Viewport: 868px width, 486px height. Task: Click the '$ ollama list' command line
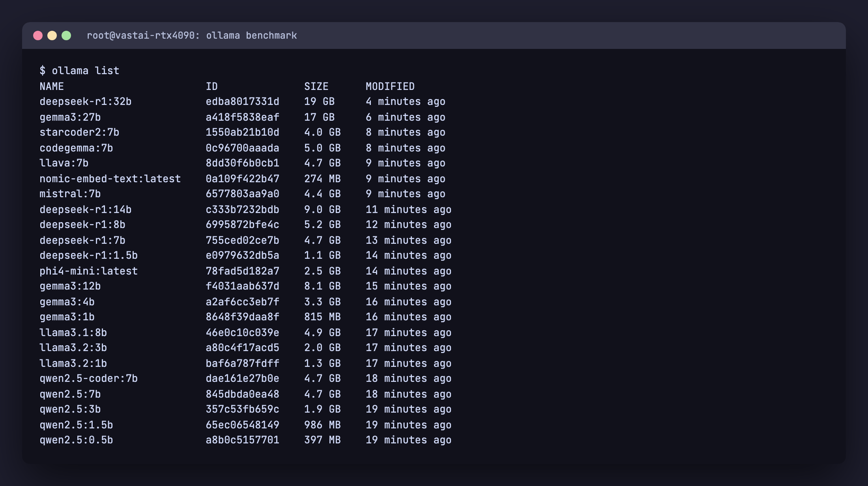click(79, 71)
